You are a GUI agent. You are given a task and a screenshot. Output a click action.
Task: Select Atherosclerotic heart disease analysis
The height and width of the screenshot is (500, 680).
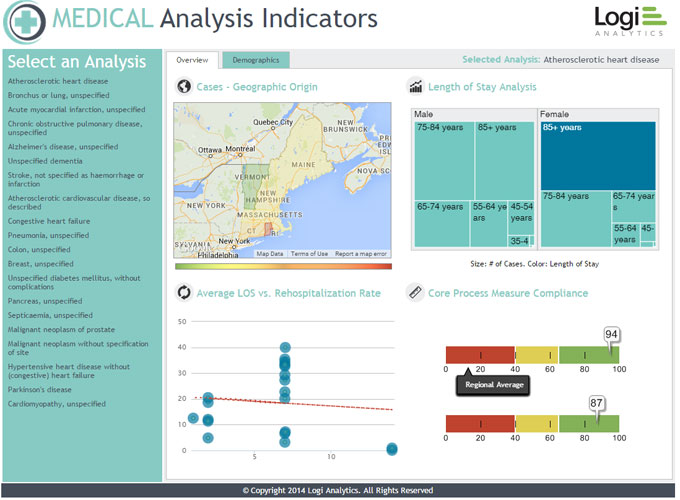click(58, 81)
